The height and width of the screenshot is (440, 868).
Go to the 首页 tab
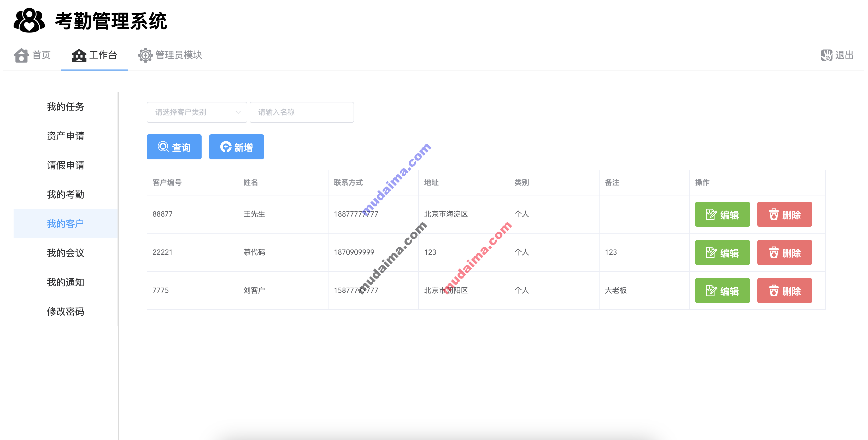(32, 55)
